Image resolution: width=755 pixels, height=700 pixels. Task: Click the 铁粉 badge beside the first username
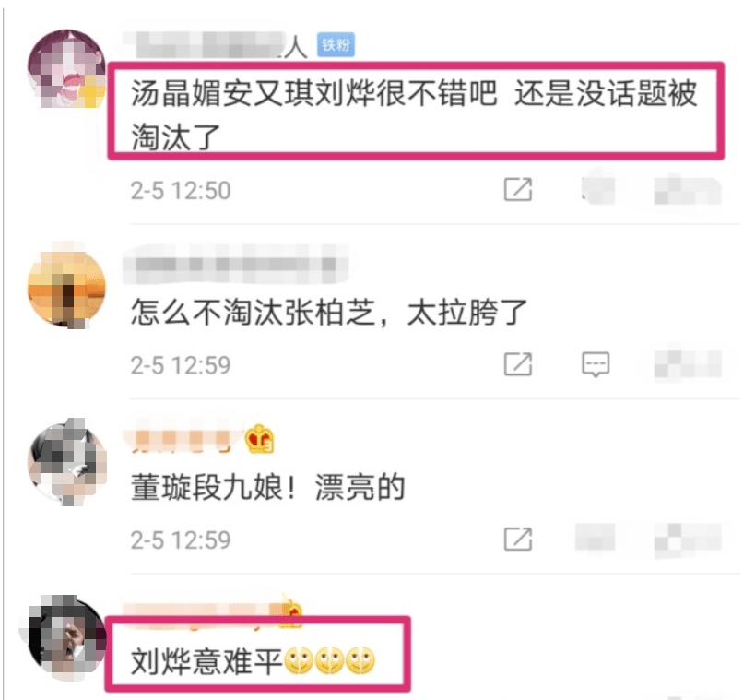336,45
